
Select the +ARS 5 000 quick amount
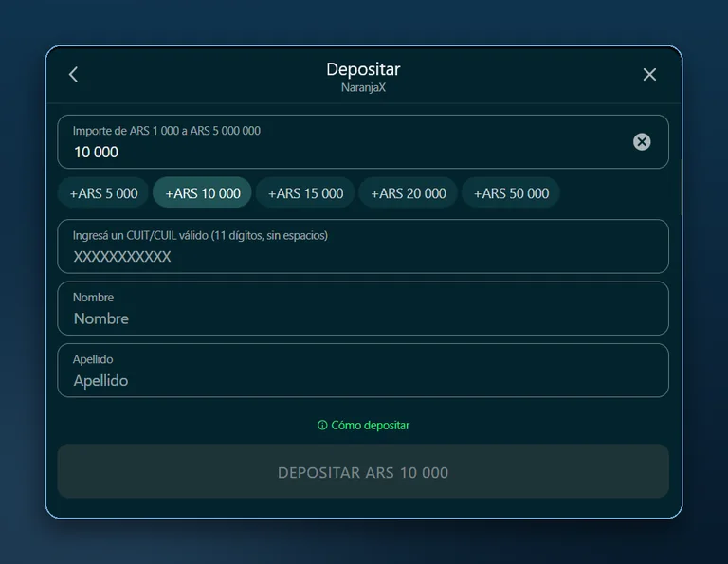pyautogui.click(x=103, y=193)
